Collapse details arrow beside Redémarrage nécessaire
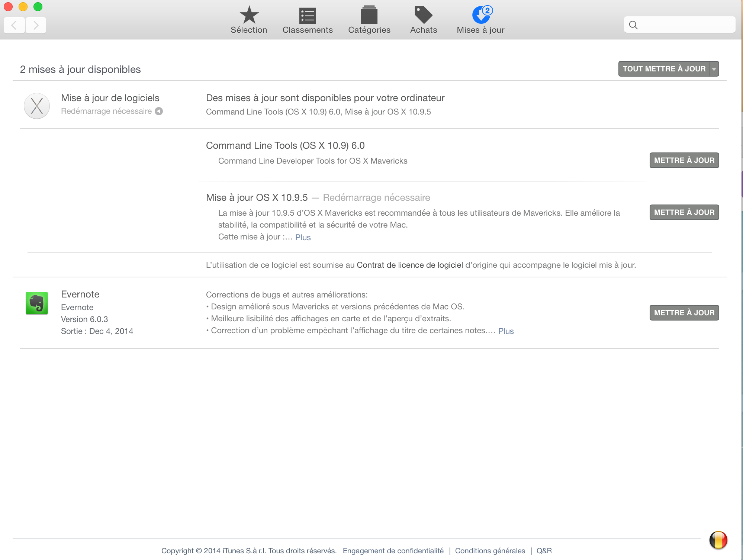This screenshot has height=560, width=743. click(x=159, y=111)
